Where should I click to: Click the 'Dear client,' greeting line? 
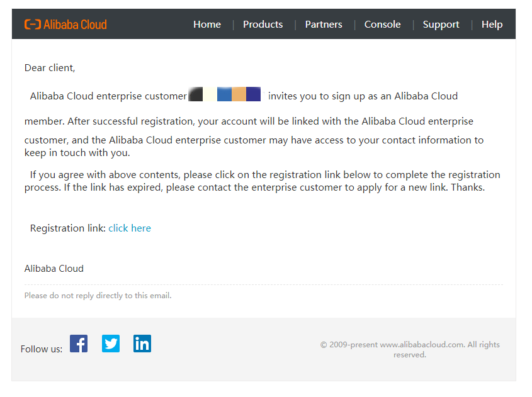[50, 68]
